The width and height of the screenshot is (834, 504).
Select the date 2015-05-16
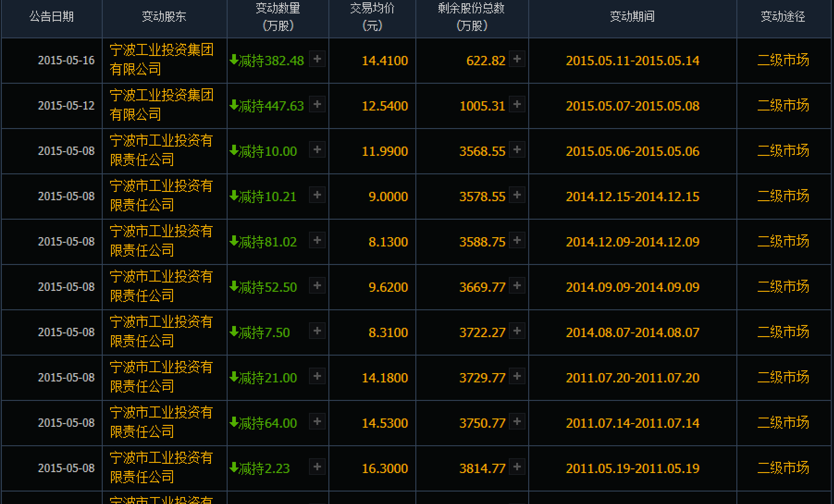[x=66, y=61]
